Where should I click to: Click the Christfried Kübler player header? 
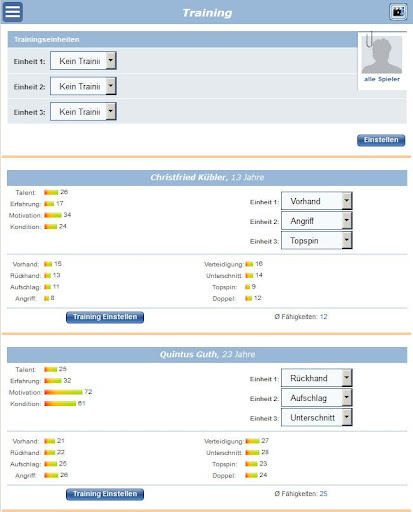[207, 178]
